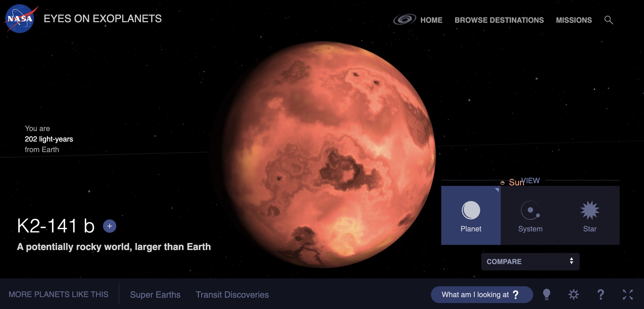This screenshot has width=644, height=309.
Task: Open the help question mark icon
Action: (x=600, y=294)
